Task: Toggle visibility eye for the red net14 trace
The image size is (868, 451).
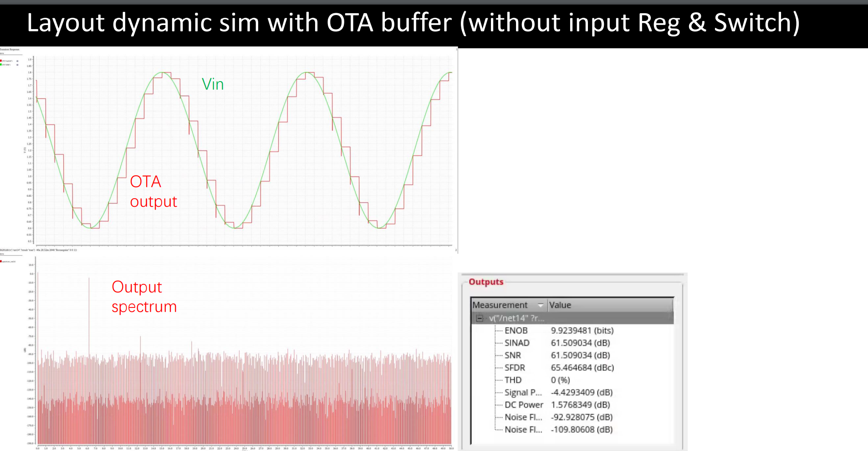Action: click(17, 61)
